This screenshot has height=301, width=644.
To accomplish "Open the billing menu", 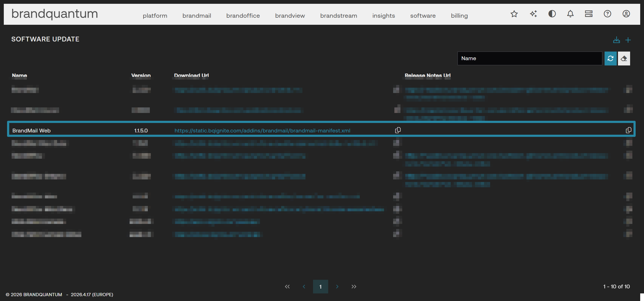I will [x=459, y=16].
